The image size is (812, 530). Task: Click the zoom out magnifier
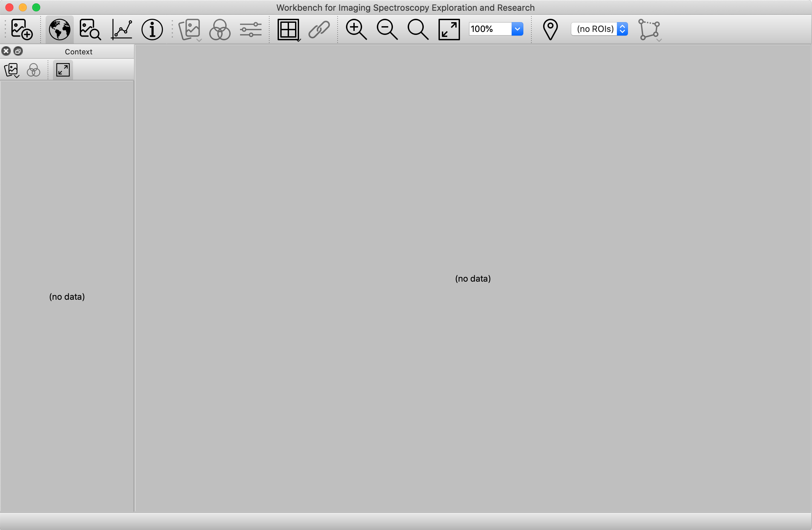pyautogui.click(x=387, y=29)
